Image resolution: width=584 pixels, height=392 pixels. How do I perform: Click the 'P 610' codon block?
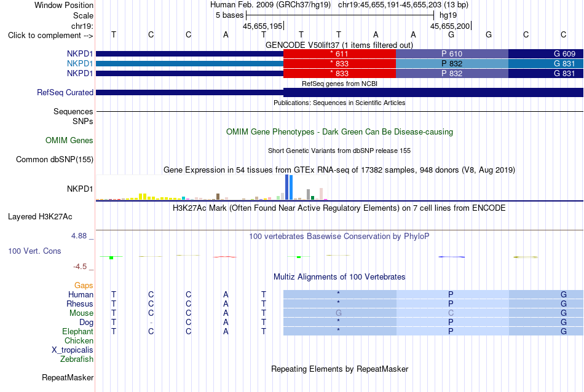452,53
